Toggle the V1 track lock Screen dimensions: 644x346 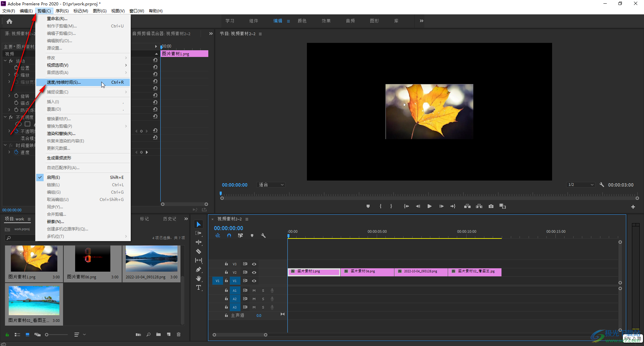tap(226, 281)
